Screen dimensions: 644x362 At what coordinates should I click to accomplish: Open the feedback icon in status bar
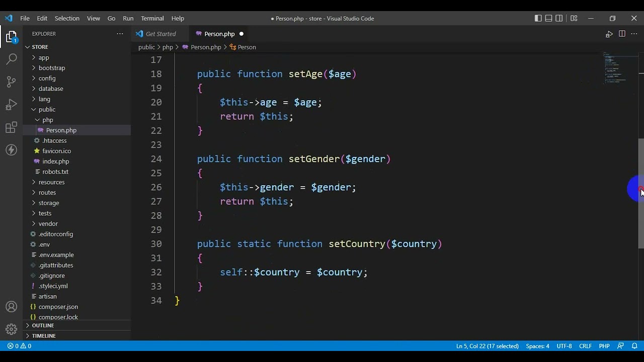[x=620, y=346]
